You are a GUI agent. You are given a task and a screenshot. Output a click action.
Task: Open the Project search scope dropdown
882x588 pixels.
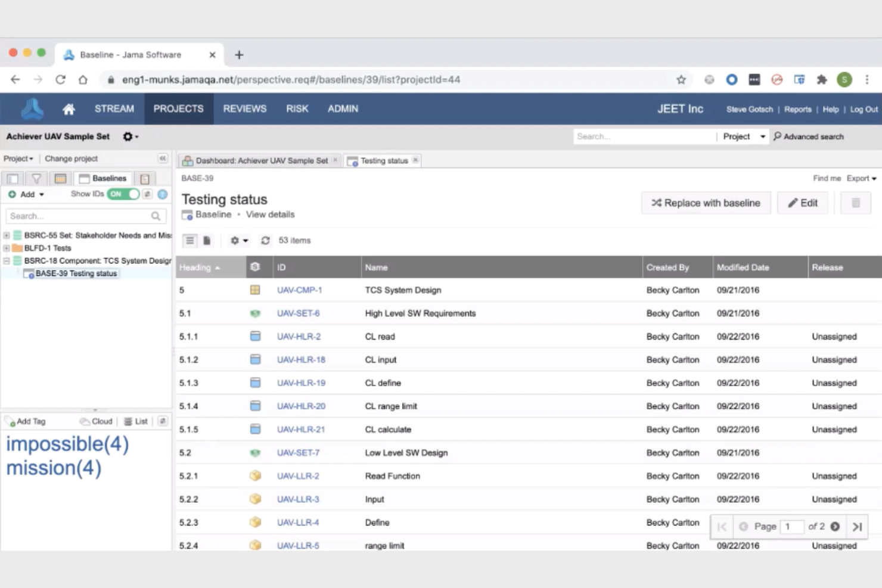point(744,136)
